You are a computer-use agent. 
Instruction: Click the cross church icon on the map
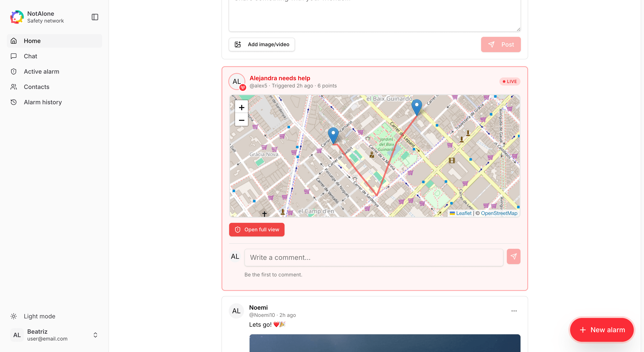tap(264, 214)
